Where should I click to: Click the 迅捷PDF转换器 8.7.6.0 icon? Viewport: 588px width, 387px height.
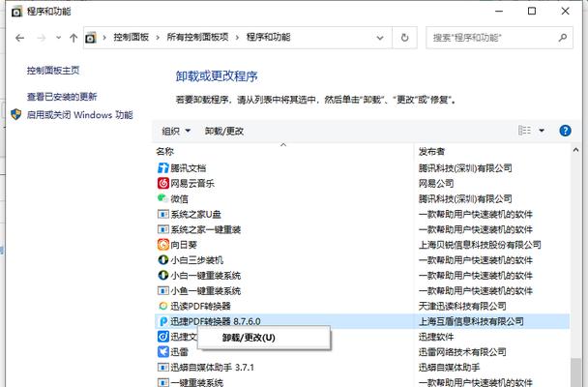point(163,321)
